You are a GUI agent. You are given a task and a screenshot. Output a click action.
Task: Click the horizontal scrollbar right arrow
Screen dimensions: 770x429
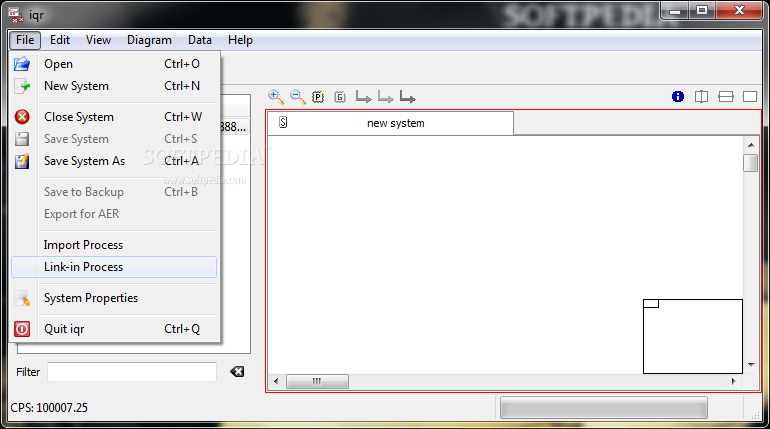pos(734,381)
